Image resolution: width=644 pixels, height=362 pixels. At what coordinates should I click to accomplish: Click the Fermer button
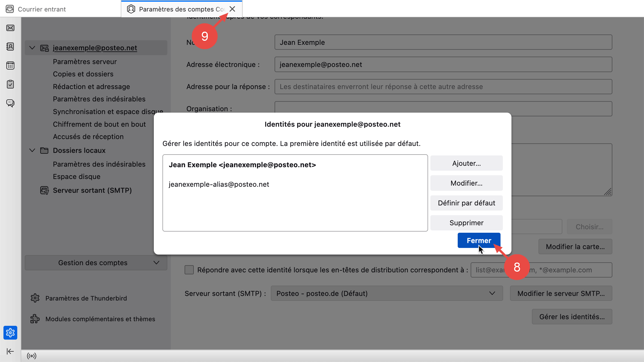[479, 240]
